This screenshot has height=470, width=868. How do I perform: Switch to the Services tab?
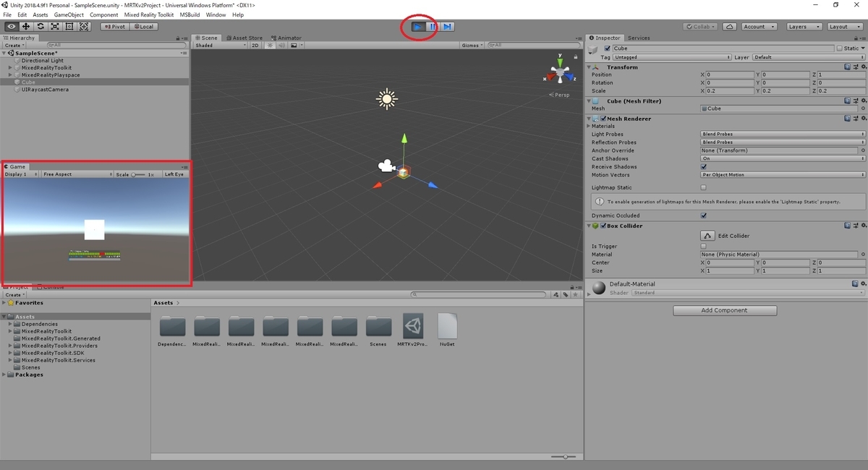coord(639,38)
